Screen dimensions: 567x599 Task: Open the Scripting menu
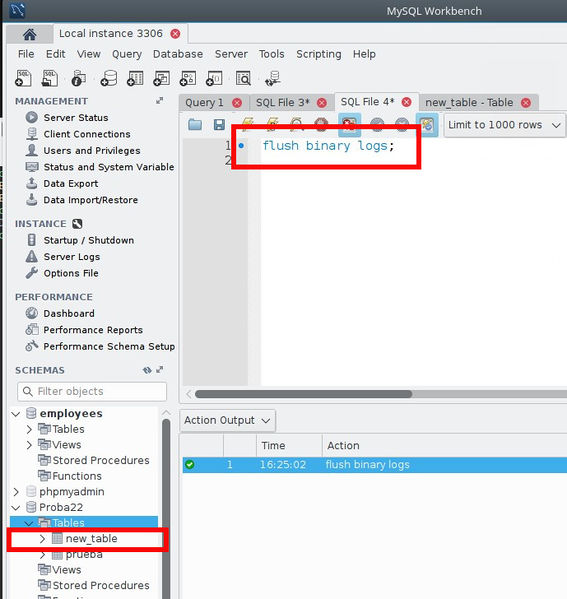pyautogui.click(x=319, y=54)
